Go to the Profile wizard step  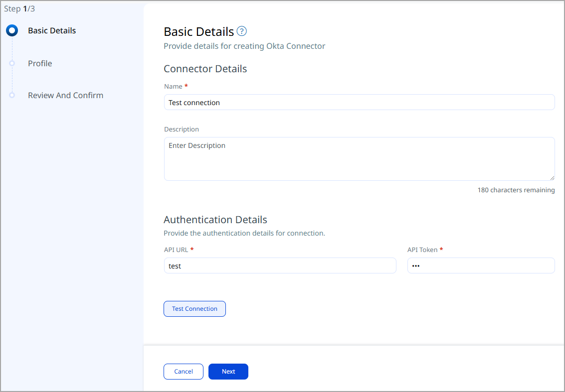[40, 63]
